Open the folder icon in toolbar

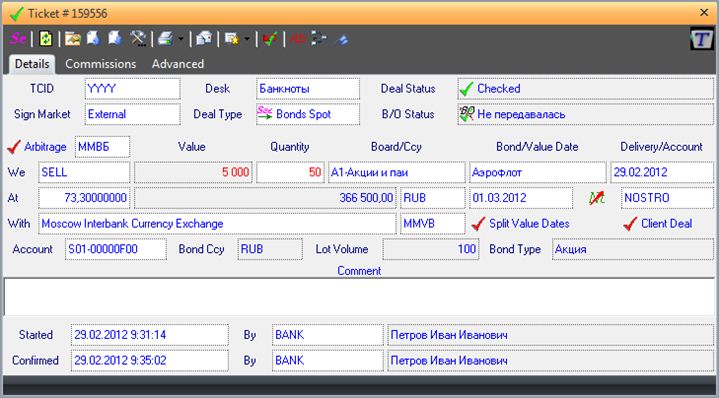(x=72, y=39)
